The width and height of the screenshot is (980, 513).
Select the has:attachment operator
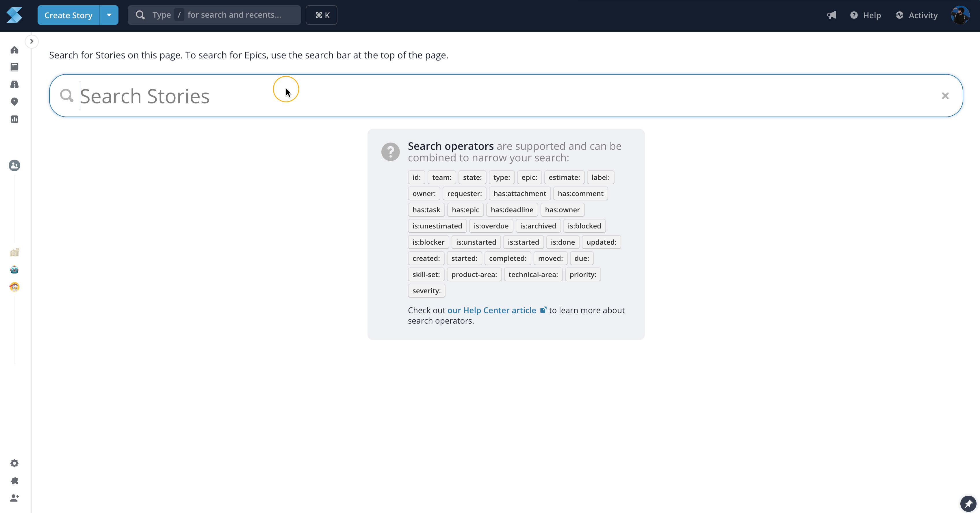click(520, 193)
